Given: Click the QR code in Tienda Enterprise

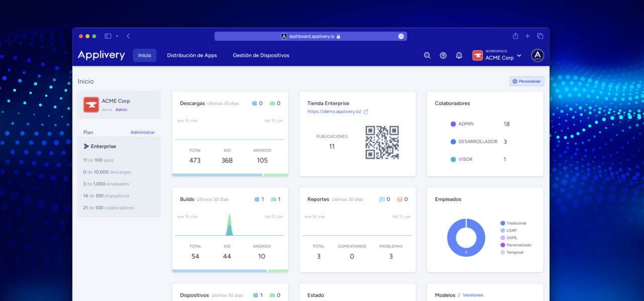Looking at the screenshot, I should [382, 142].
